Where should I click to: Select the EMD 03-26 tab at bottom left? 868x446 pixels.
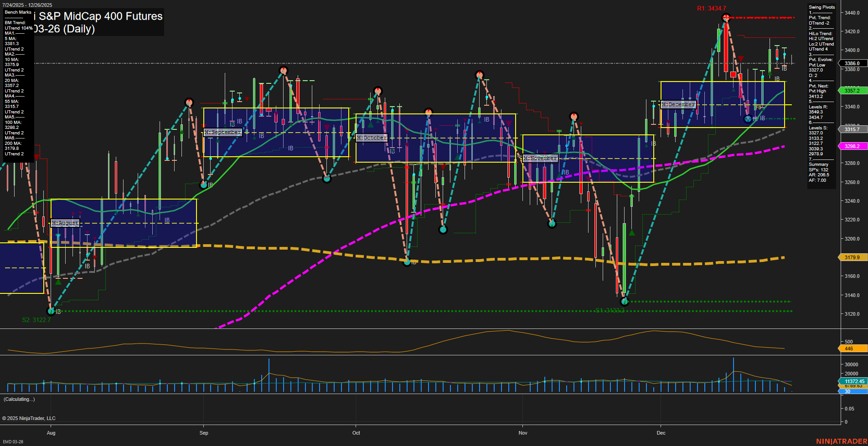pyautogui.click(x=13, y=441)
